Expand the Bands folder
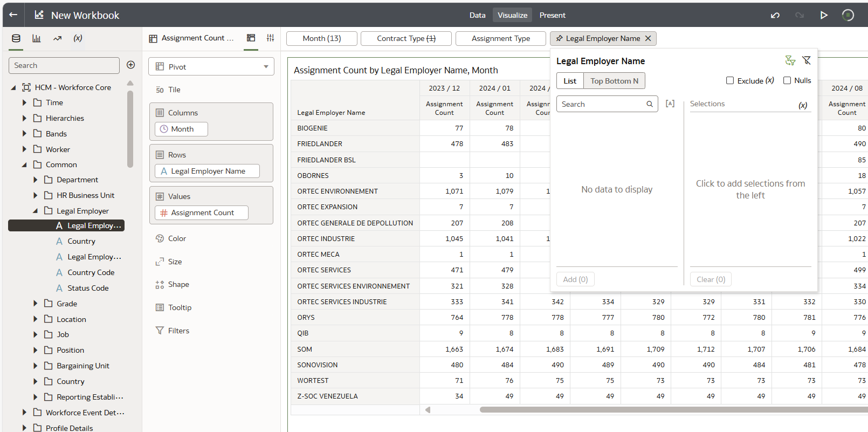The image size is (868, 432). click(x=24, y=134)
